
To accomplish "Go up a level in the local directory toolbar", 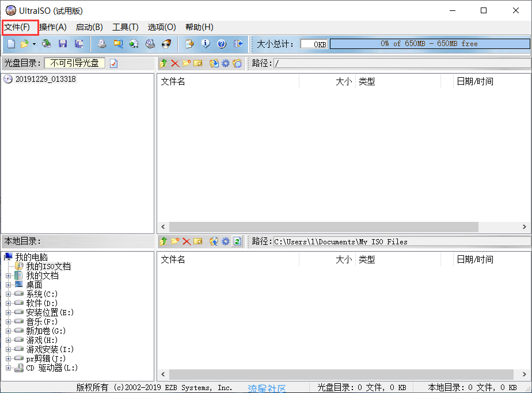I will click(x=164, y=241).
